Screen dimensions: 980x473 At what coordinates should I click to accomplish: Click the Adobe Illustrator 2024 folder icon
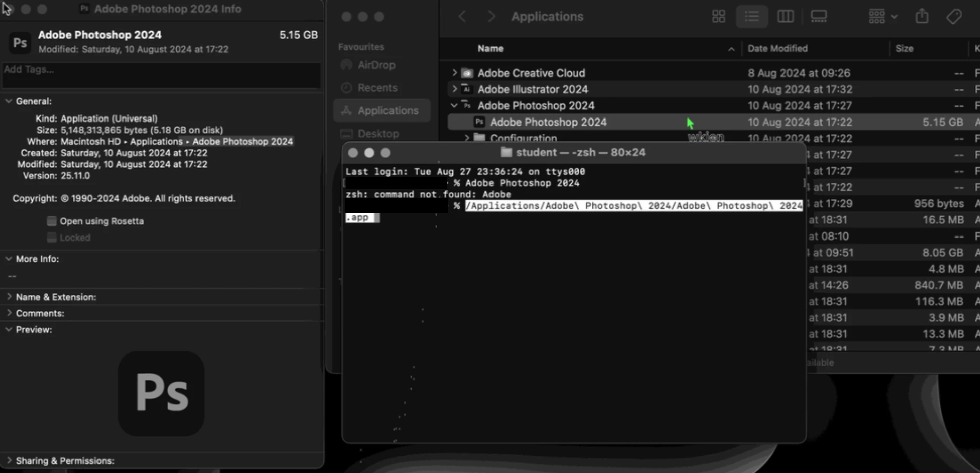tap(467, 89)
